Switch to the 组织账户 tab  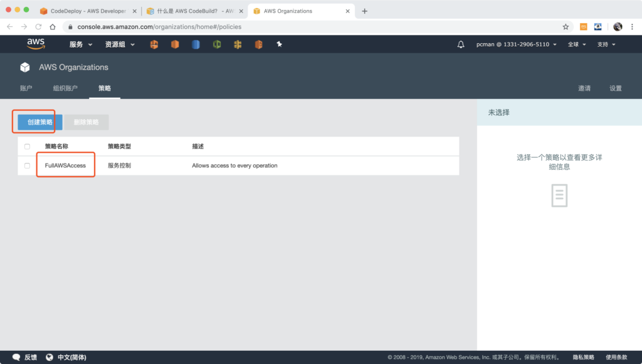[x=65, y=88]
